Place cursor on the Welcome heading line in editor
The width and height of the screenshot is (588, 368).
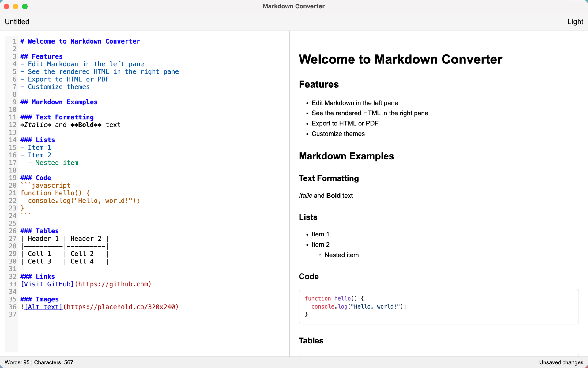click(80, 41)
